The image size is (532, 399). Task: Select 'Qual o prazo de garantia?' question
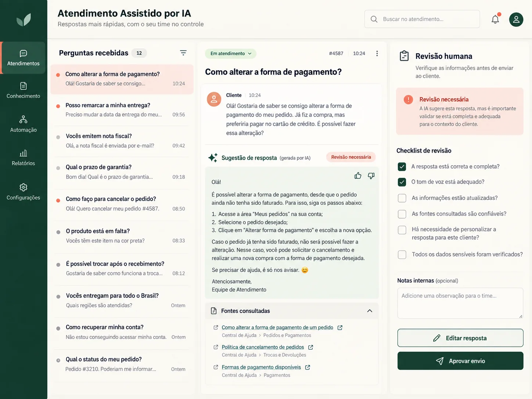[122, 172]
